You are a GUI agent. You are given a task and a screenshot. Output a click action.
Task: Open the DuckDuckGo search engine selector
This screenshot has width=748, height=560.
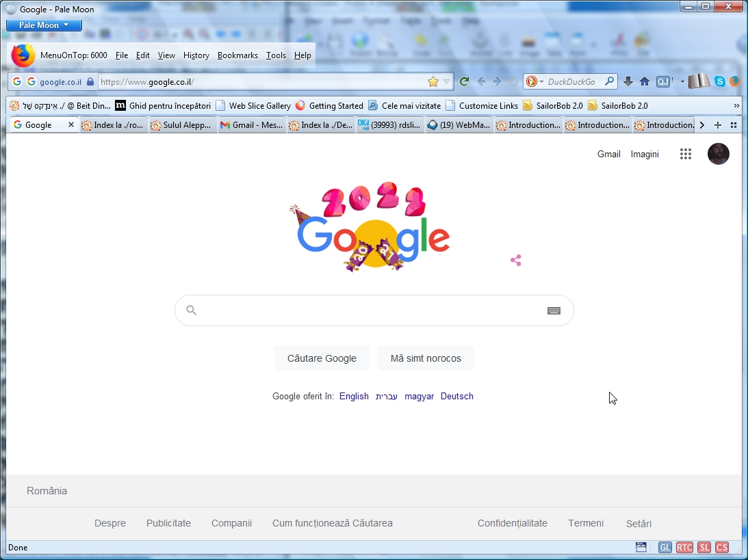pos(534,81)
